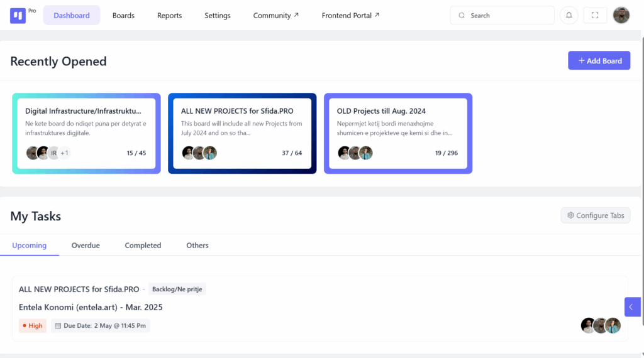
Task: Click the Frontend Portal external link arrow
Action: pos(377,15)
